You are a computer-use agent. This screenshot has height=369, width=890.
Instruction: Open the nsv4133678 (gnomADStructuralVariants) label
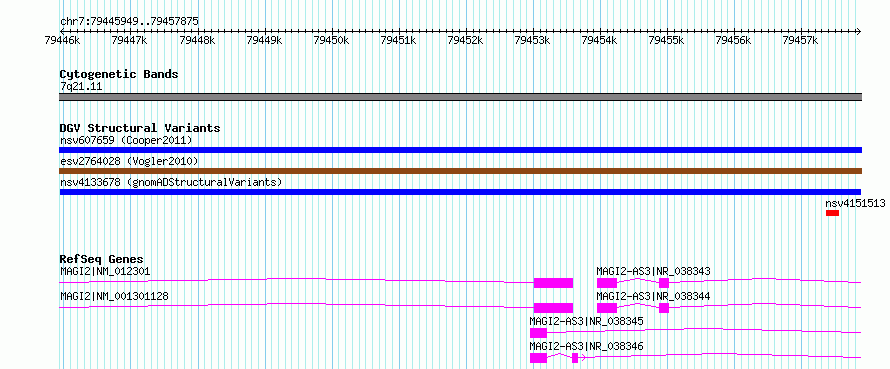pos(171,182)
